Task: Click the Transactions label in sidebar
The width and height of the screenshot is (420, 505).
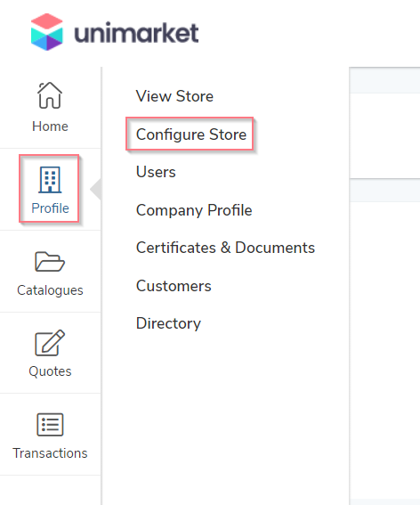Action: point(50,453)
